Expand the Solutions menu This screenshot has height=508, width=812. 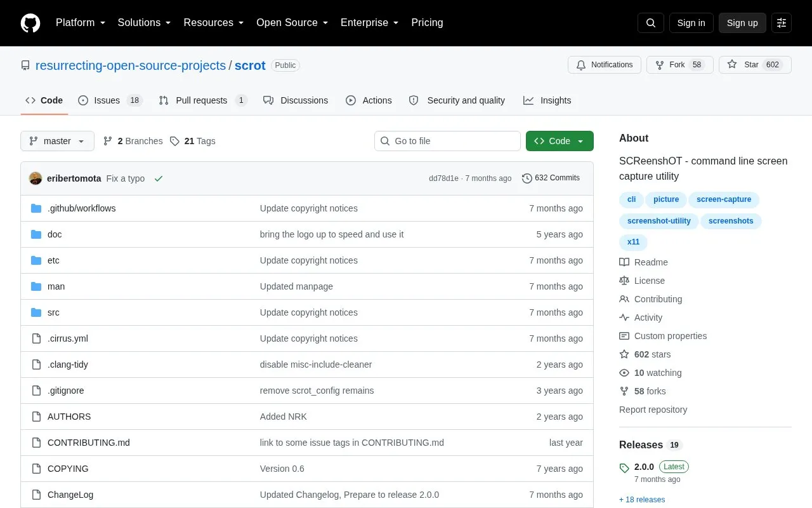click(145, 23)
